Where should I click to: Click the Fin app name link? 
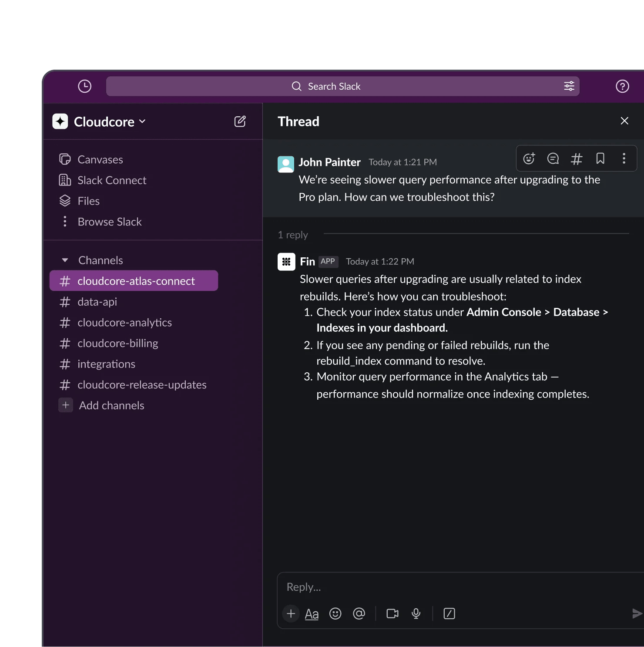point(307,261)
